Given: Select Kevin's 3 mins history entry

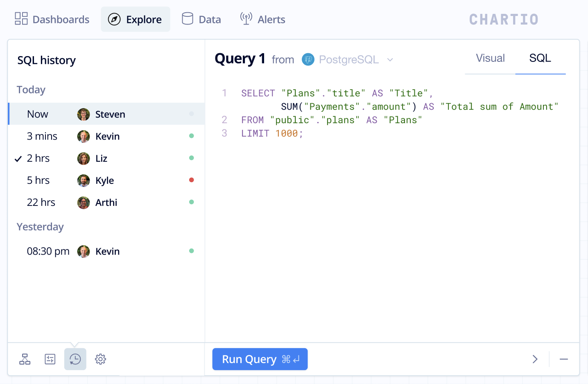Looking at the screenshot, I should pos(106,136).
